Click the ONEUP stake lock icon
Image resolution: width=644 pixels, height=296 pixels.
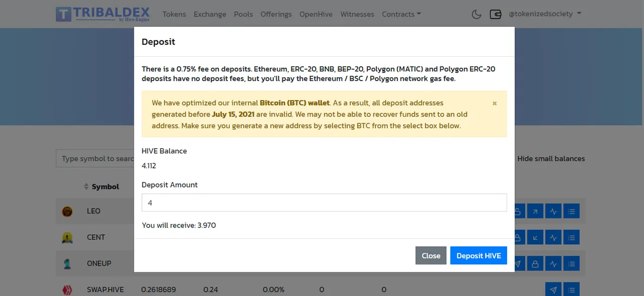(535, 263)
